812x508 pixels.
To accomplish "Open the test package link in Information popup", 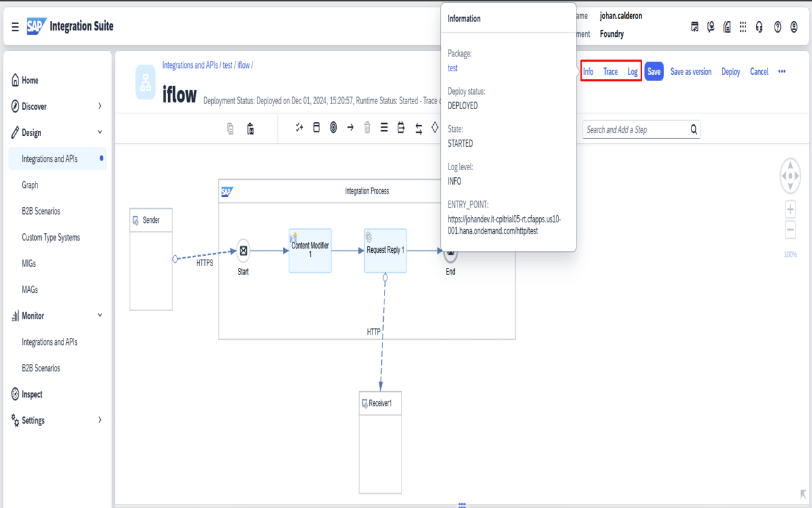I will coord(452,68).
